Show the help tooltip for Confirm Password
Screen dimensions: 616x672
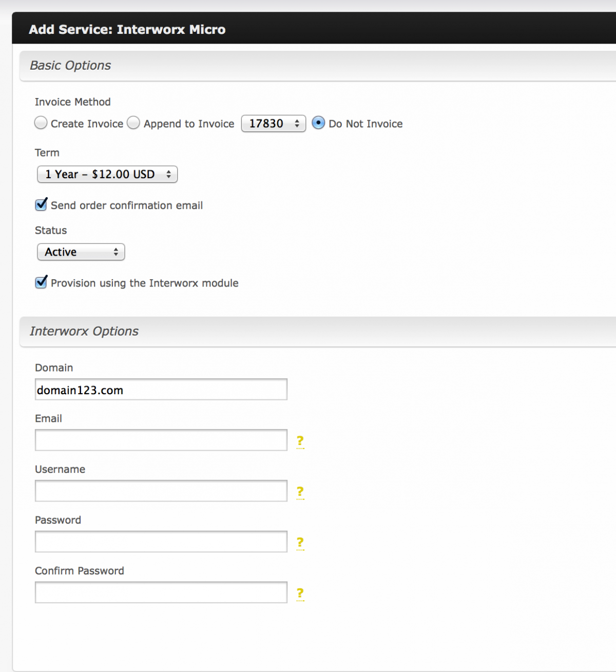click(300, 594)
